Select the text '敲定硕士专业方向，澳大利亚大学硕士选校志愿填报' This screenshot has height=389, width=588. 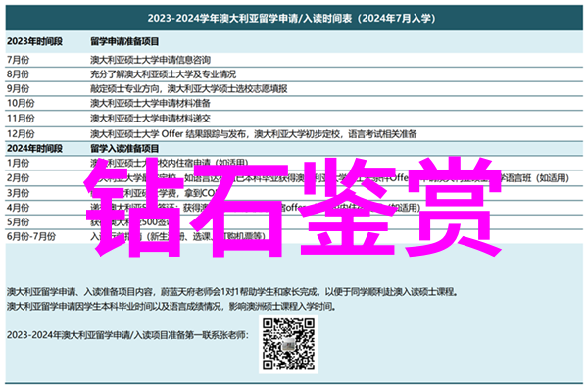(x=188, y=89)
